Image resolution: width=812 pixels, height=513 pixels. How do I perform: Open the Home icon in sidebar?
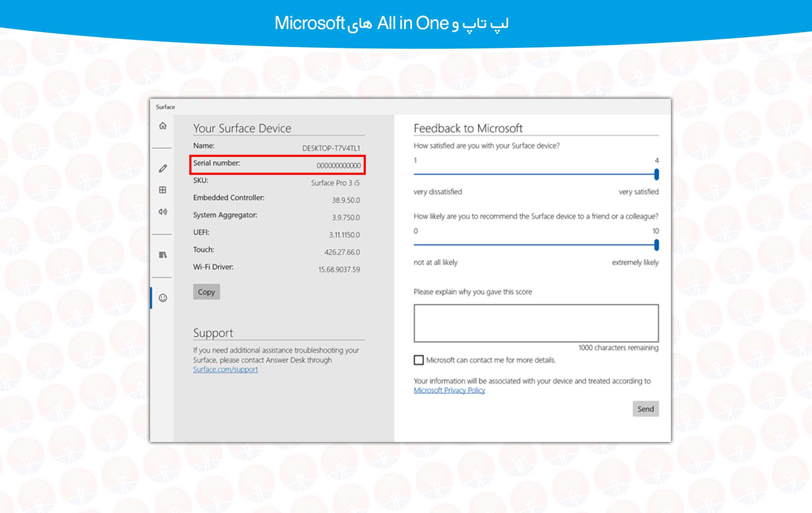tap(163, 126)
